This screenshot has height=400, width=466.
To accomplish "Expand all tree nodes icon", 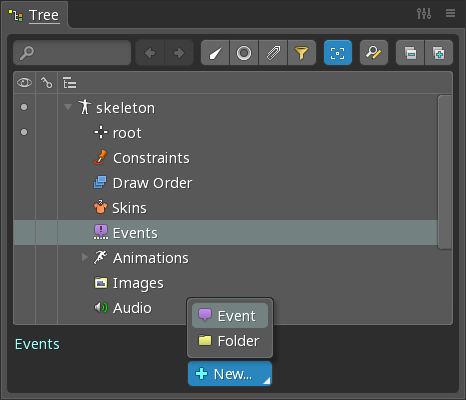I will (439, 53).
